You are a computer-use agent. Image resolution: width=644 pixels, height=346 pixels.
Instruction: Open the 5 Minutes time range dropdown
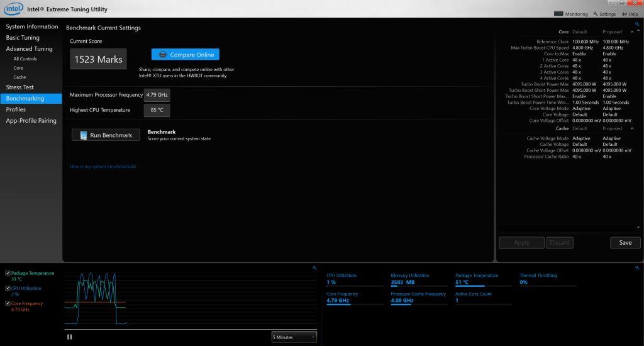[294, 337]
